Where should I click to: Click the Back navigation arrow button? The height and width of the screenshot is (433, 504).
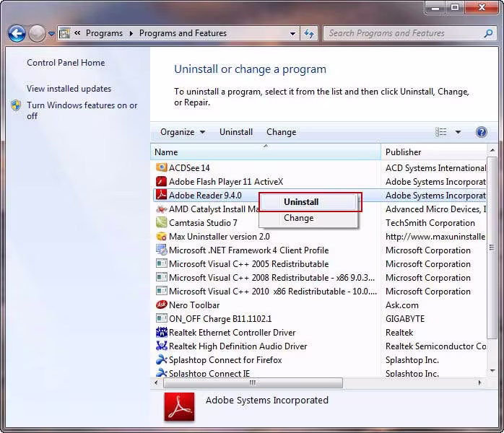17,33
